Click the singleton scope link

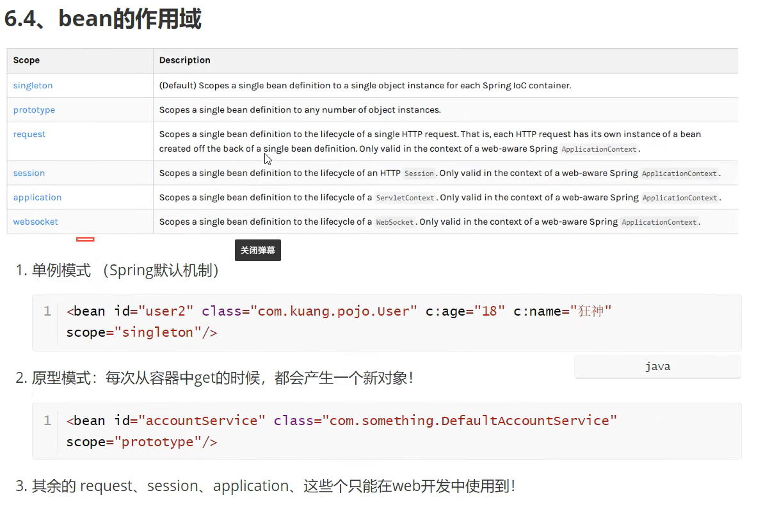point(33,85)
